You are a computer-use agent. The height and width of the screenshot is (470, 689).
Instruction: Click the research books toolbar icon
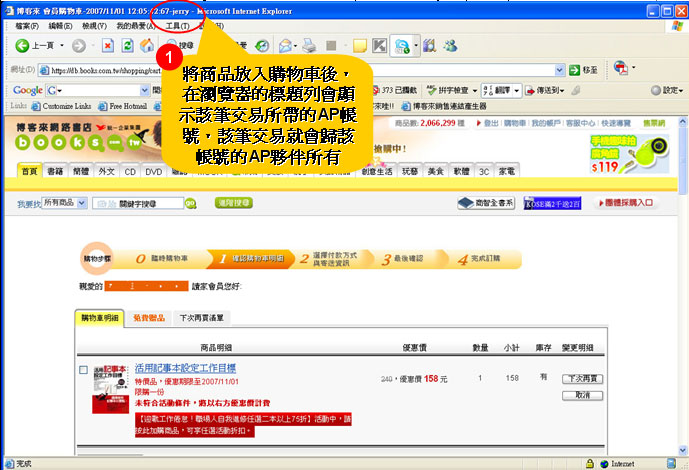[430, 46]
